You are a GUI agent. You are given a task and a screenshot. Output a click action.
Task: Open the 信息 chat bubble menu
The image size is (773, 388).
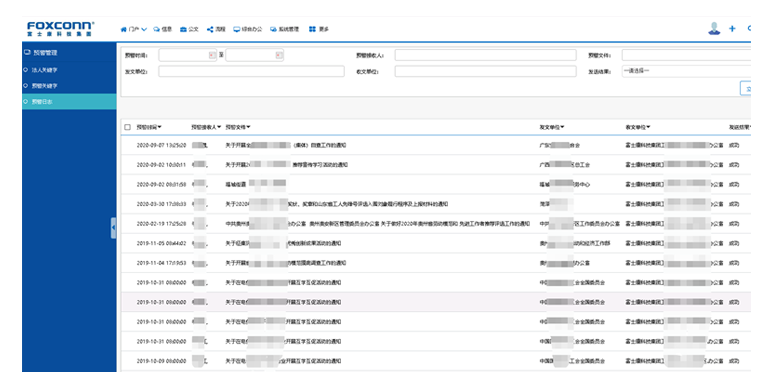[163, 30]
